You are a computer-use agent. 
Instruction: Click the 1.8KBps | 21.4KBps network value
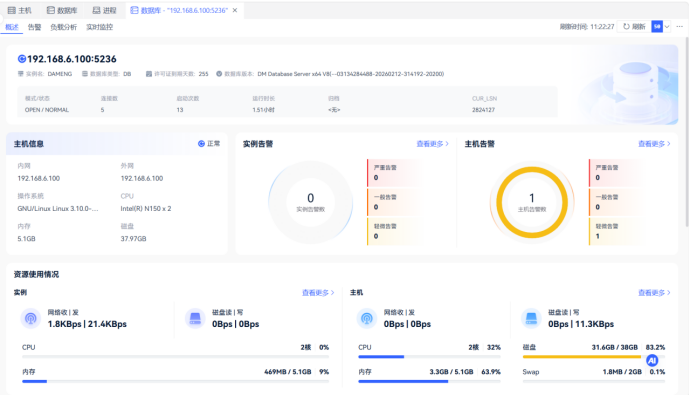[x=87, y=324]
